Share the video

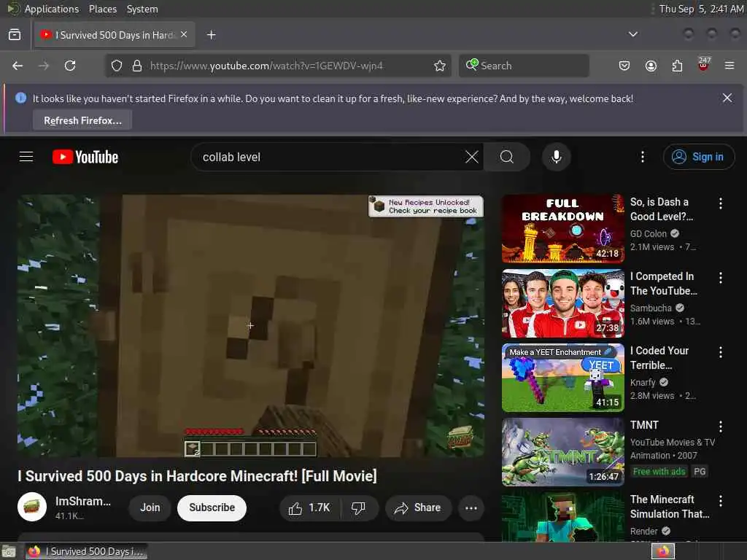[x=417, y=507]
